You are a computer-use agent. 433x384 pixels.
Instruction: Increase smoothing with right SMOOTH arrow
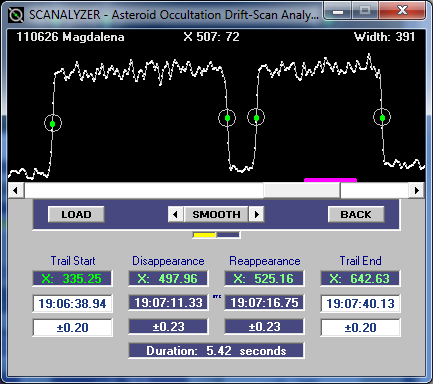257,214
